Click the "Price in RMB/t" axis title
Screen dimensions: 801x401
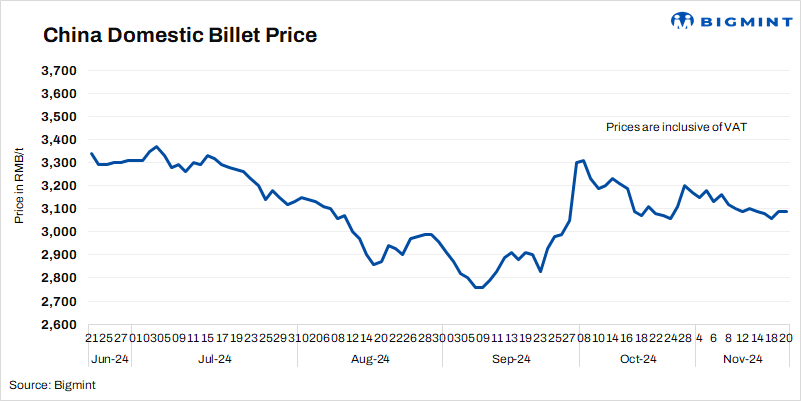[19, 180]
